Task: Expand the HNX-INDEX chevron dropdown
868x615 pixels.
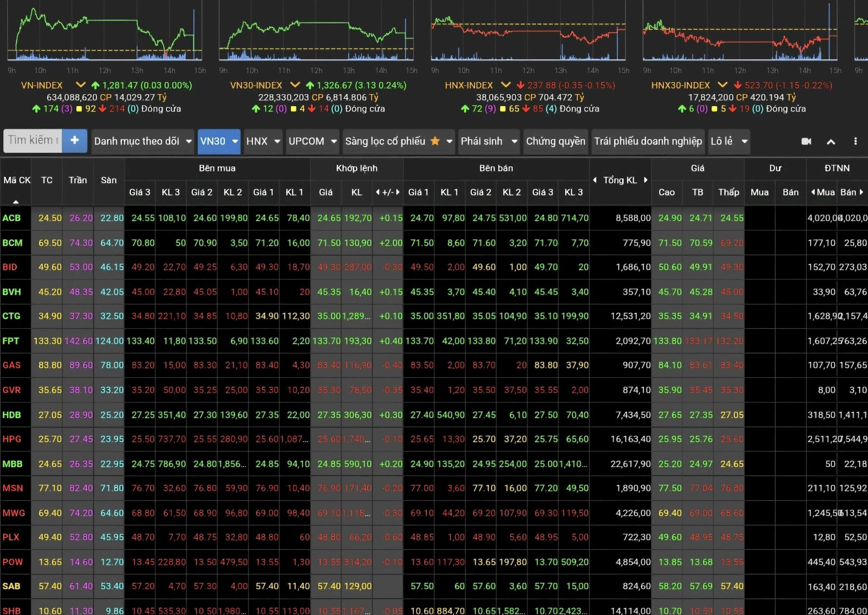Action: [x=506, y=85]
